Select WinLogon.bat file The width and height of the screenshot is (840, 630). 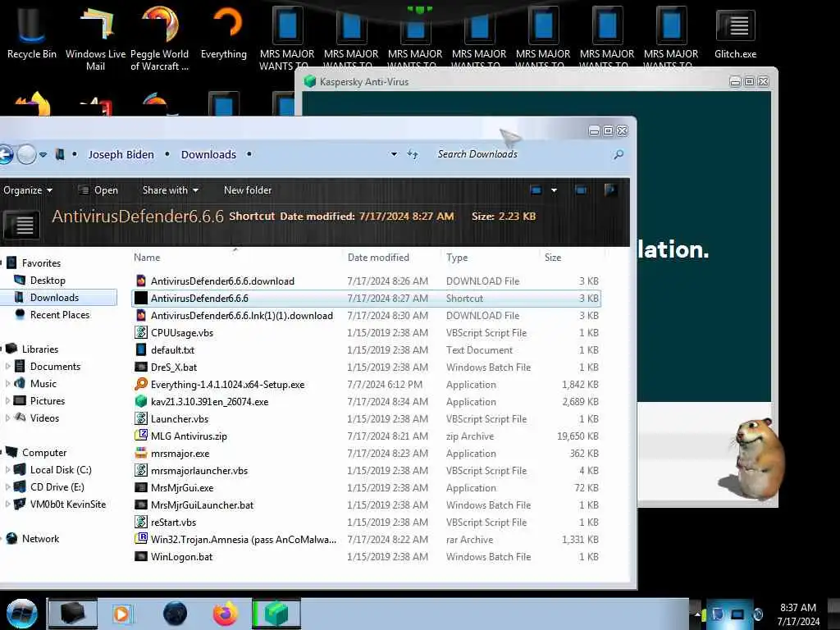(x=181, y=557)
